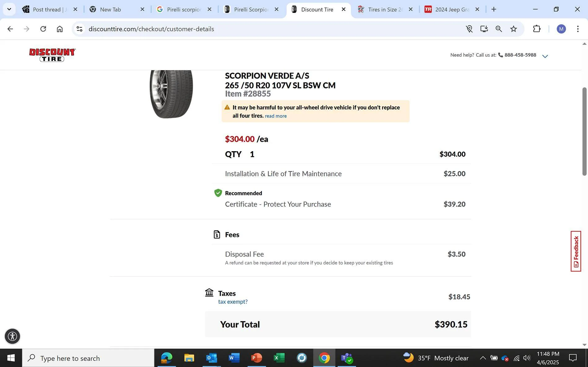Click the zoom magnifier icon in address bar
This screenshot has width=588, height=367.
[x=499, y=29]
